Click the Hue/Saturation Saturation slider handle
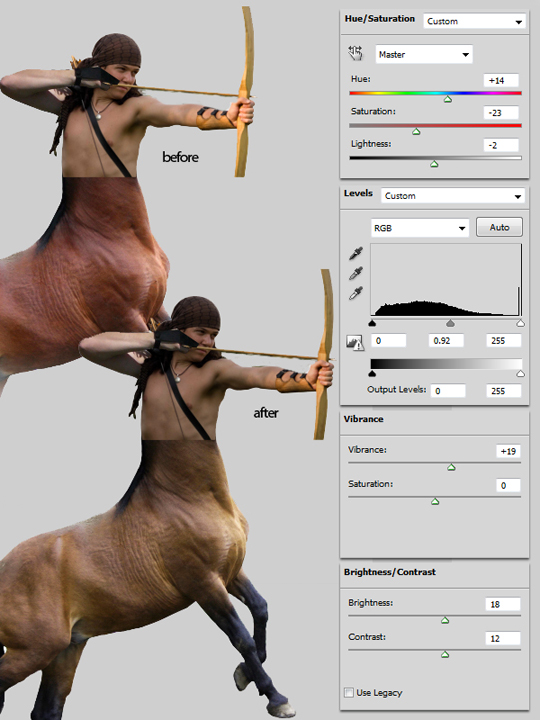540x720 pixels. tap(416, 132)
